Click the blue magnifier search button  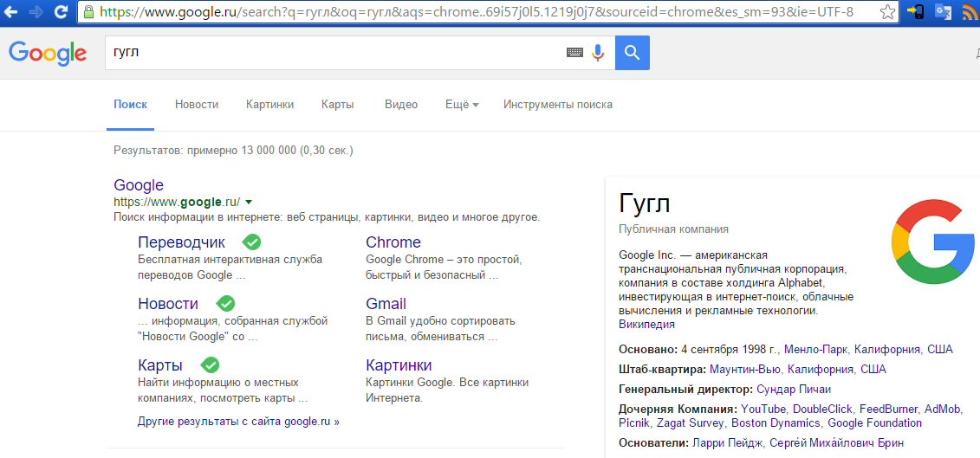click(x=633, y=53)
